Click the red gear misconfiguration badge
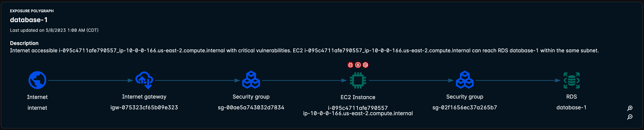The height and width of the screenshot is (130, 644). [365, 65]
